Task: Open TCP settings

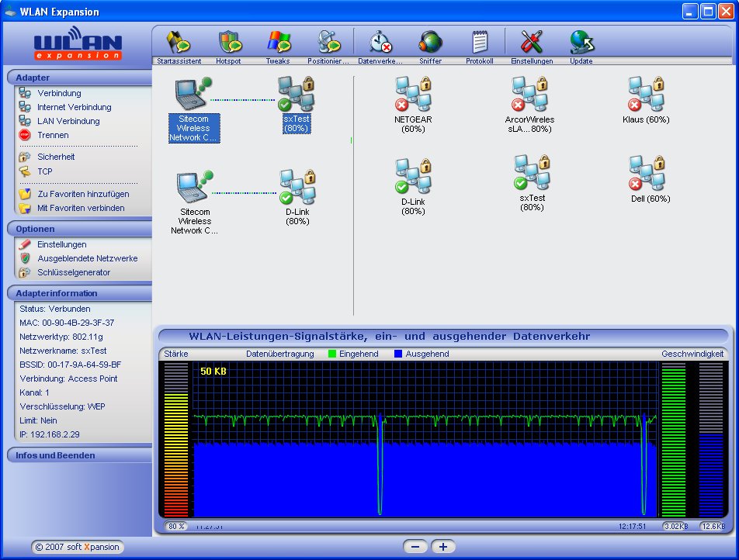Action: click(45, 171)
